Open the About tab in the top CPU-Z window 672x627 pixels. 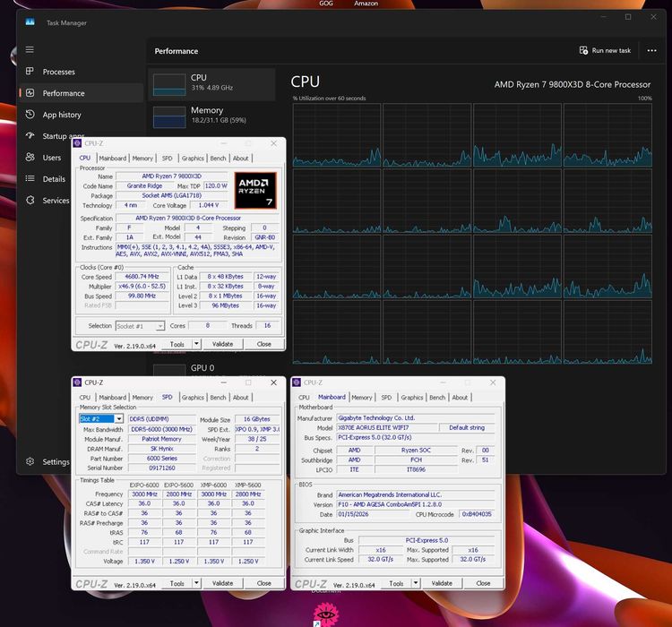click(241, 159)
